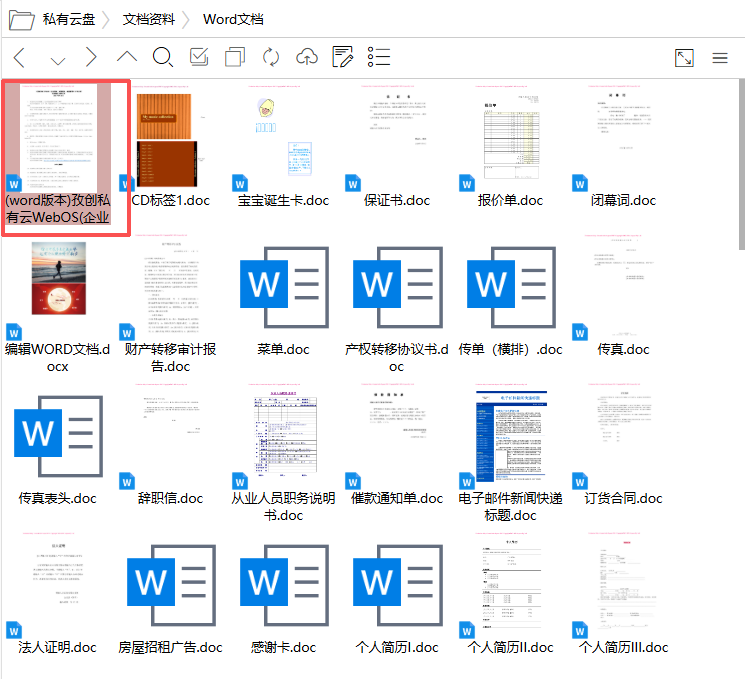This screenshot has width=745, height=679.
Task: Switch to list view layout
Action: pyautogui.click(x=379, y=57)
